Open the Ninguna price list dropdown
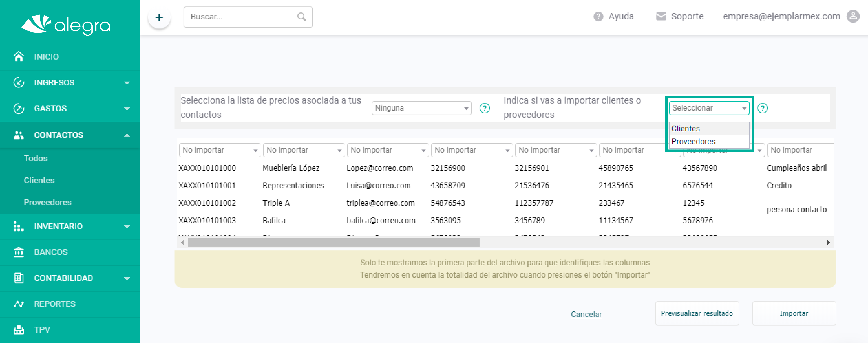Image resolution: width=868 pixels, height=343 pixels. (422, 108)
